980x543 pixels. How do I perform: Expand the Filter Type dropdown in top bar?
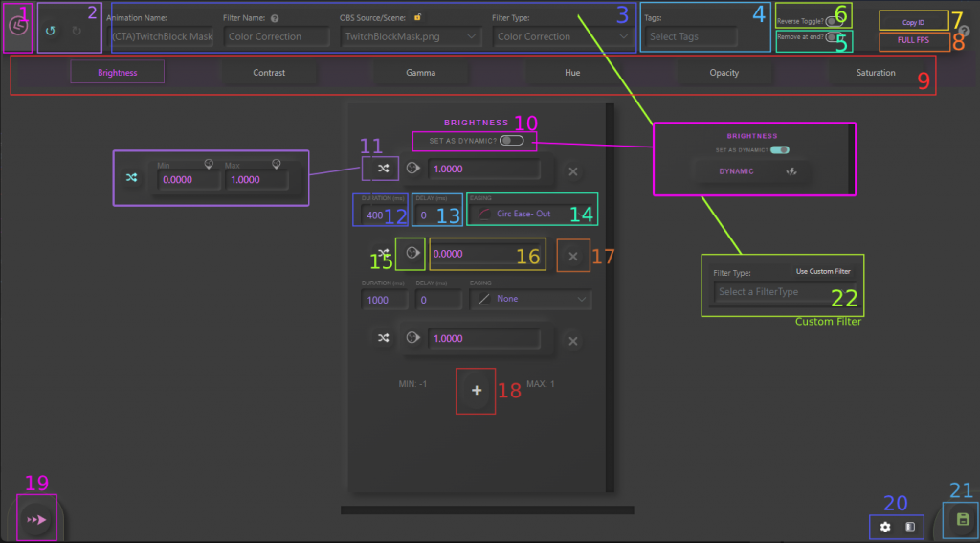point(562,36)
